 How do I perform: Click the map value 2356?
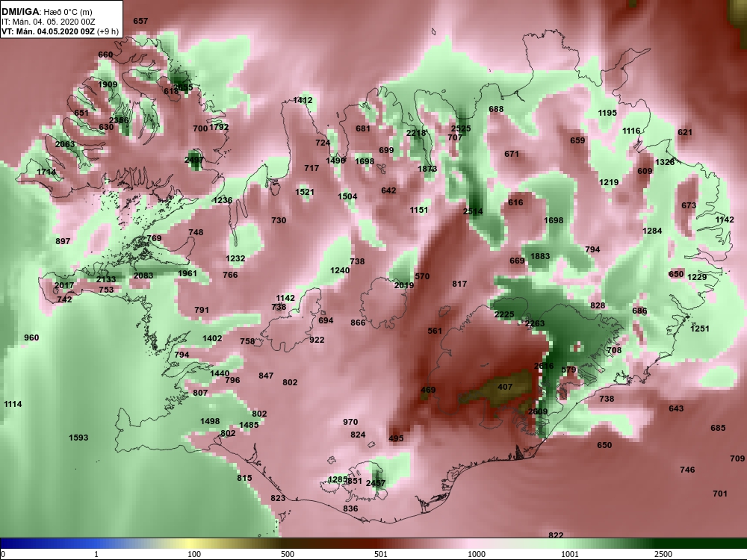pos(119,120)
